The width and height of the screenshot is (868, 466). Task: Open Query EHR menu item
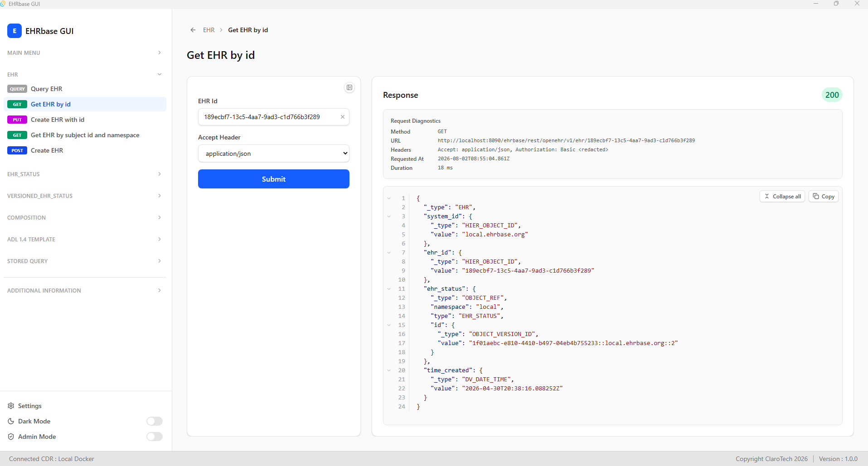85,89
